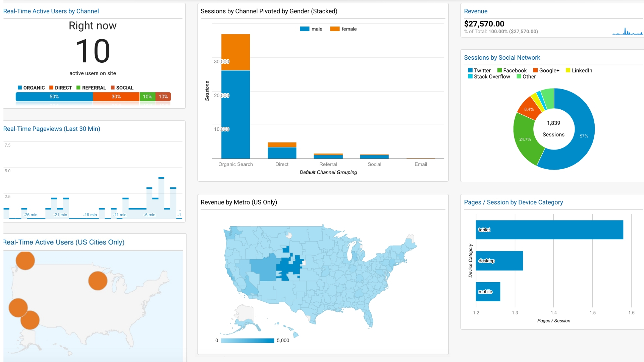Toggle Stack Overflow in the social legend
Image resolution: width=644 pixels, height=362 pixels.
[470, 76]
